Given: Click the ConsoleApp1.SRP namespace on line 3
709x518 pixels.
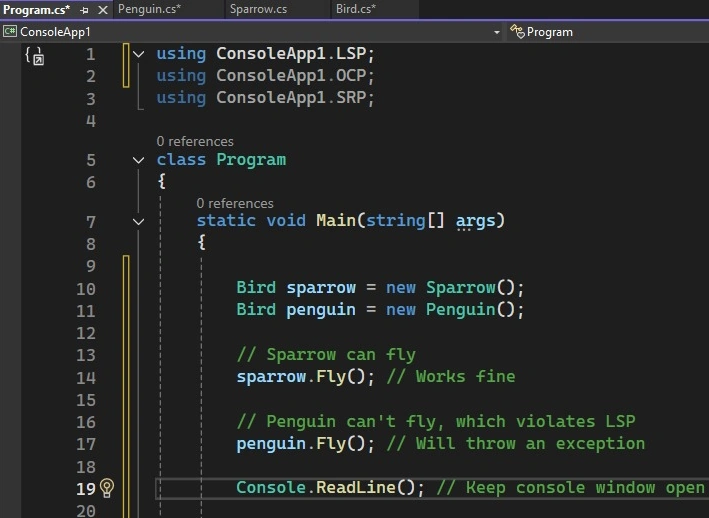Looking at the screenshot, I should click(x=291, y=98).
